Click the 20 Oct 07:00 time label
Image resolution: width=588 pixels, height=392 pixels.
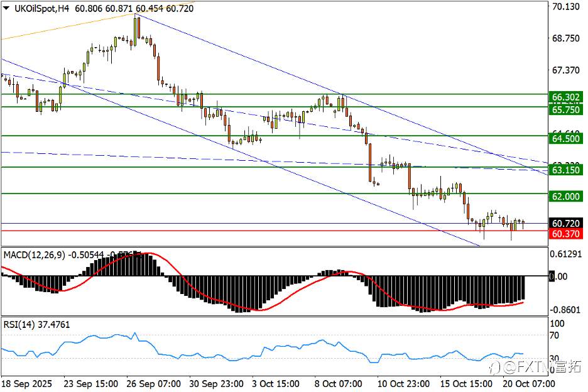(528, 384)
